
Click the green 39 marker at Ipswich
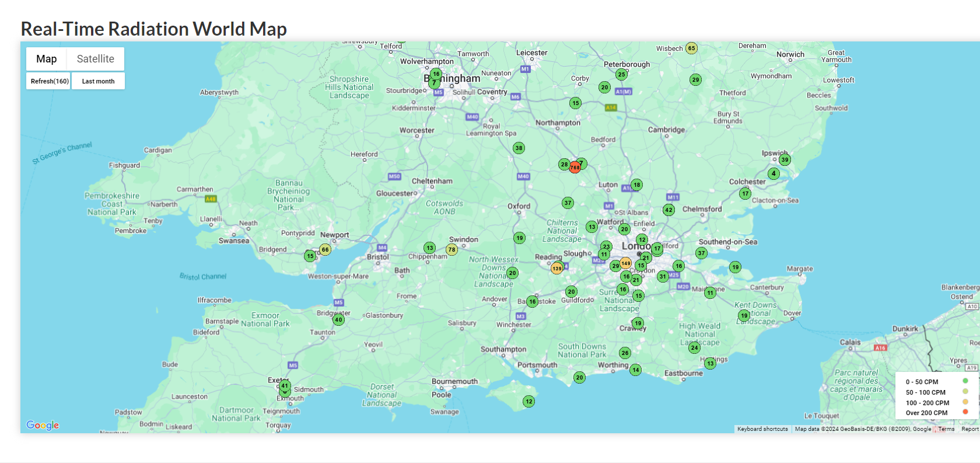tap(785, 159)
